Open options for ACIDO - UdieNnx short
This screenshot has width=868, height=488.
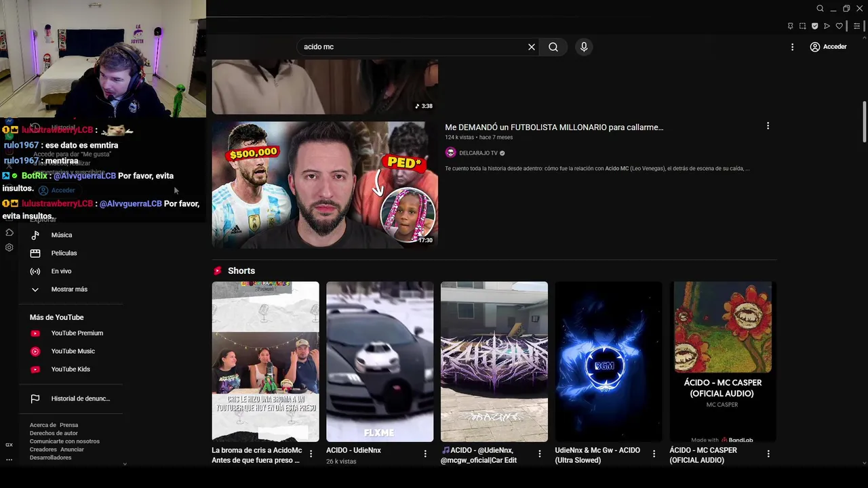point(425,453)
